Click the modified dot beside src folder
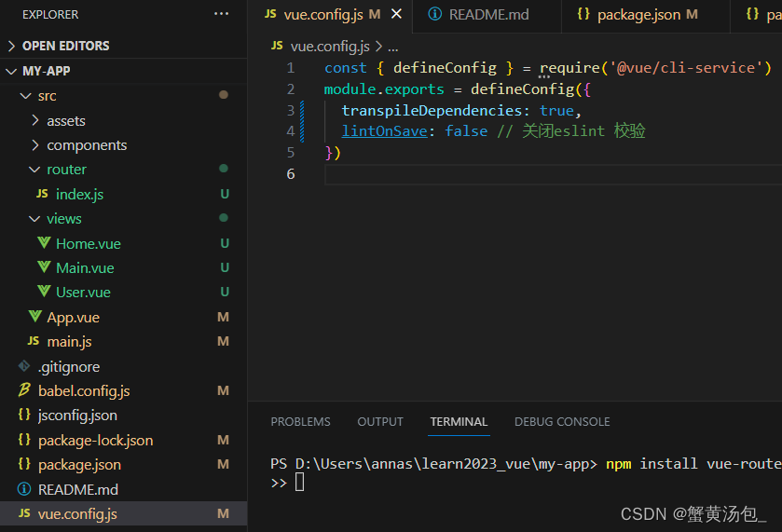Image resolution: width=782 pixels, height=532 pixels. [224, 95]
